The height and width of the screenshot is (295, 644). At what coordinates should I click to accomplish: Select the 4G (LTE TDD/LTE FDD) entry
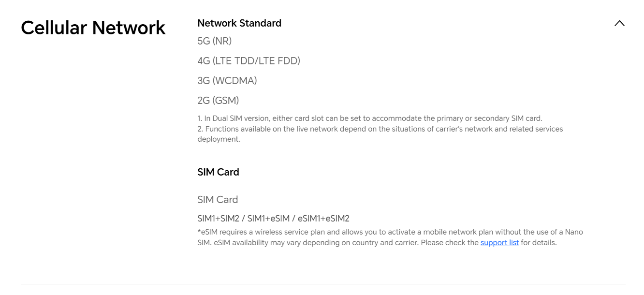(x=249, y=61)
